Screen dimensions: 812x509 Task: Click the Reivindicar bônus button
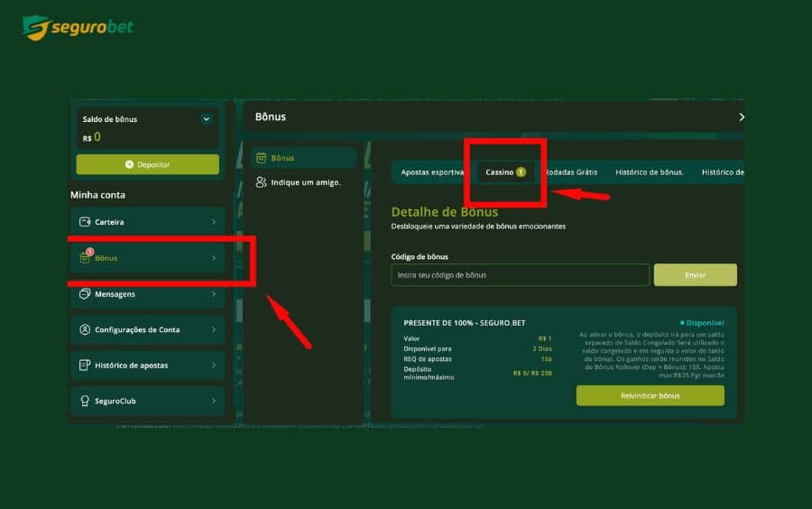[x=650, y=395]
